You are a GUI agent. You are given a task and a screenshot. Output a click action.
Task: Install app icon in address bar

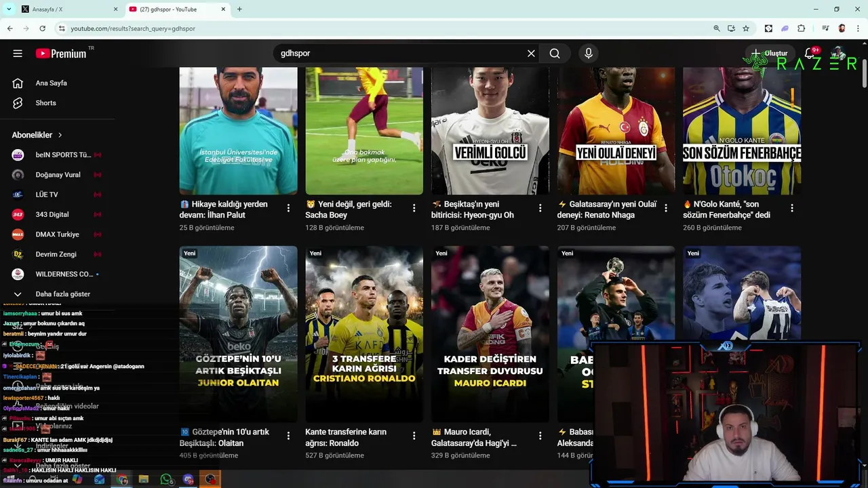tap(731, 28)
